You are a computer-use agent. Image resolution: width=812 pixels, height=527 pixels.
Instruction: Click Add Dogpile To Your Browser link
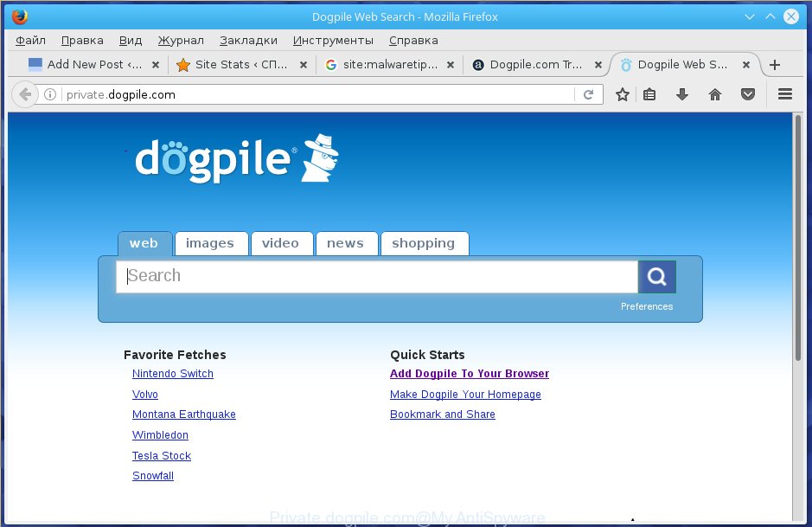pos(470,374)
